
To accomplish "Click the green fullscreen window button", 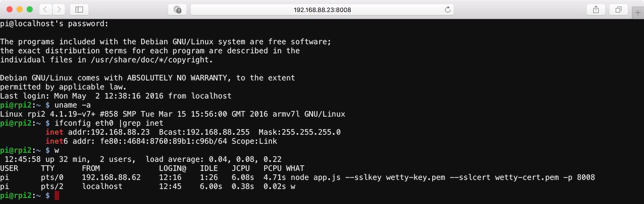I will tap(30, 10).
